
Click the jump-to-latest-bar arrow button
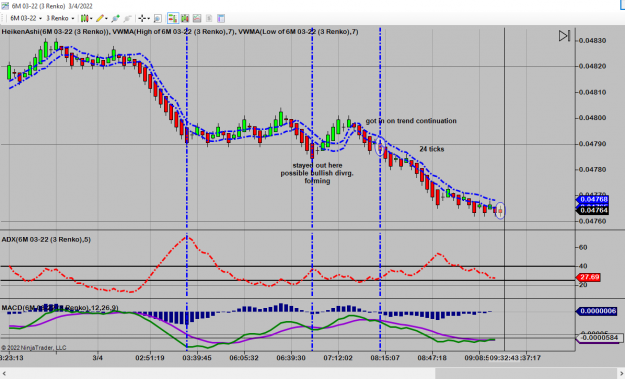click(x=564, y=36)
